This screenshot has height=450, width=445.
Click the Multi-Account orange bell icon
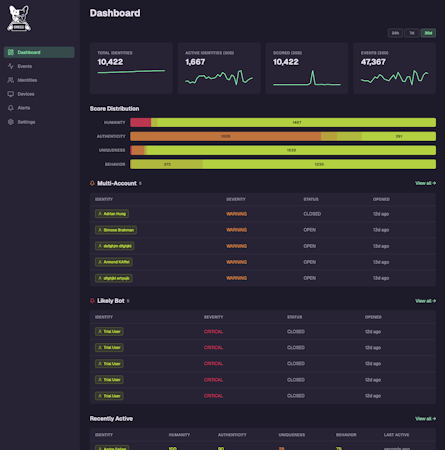(x=92, y=183)
